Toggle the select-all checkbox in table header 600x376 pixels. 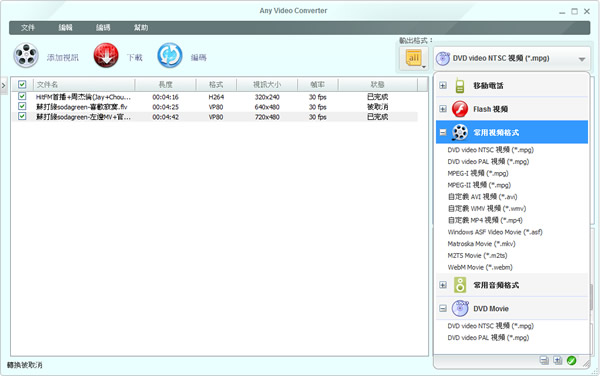pos(22,85)
